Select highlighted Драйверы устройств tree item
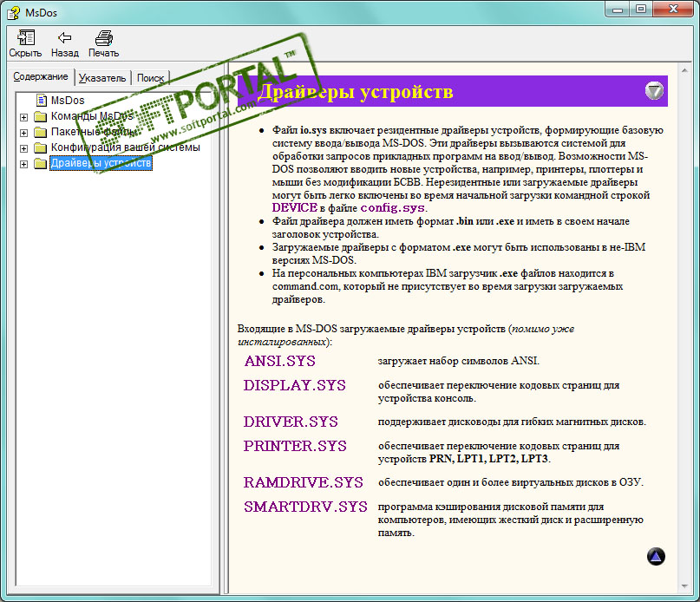Image resolution: width=700 pixels, height=602 pixels. (x=101, y=163)
